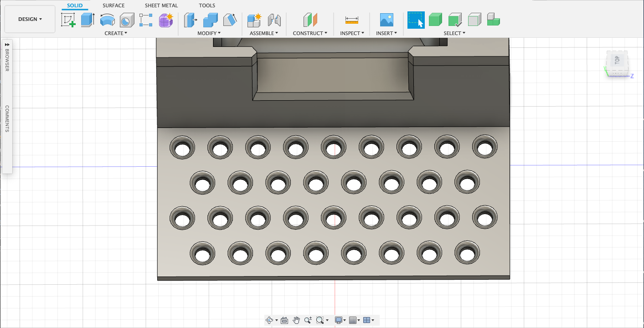644x328 pixels.
Task: Select the Extrude tool
Action: pos(88,20)
